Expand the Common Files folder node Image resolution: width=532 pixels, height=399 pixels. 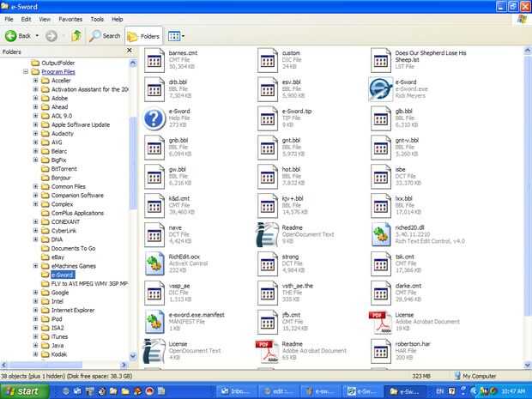(35, 186)
